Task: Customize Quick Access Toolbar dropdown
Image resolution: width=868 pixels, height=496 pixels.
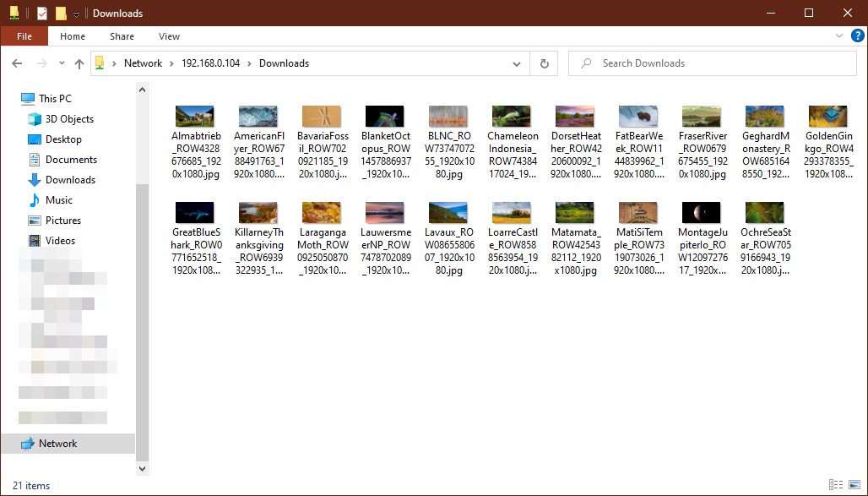Action: point(76,14)
